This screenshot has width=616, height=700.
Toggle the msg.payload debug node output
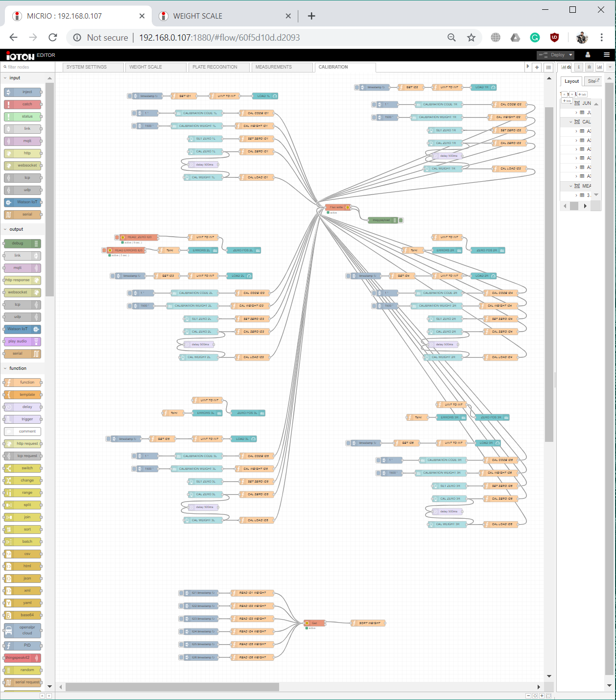pos(401,220)
